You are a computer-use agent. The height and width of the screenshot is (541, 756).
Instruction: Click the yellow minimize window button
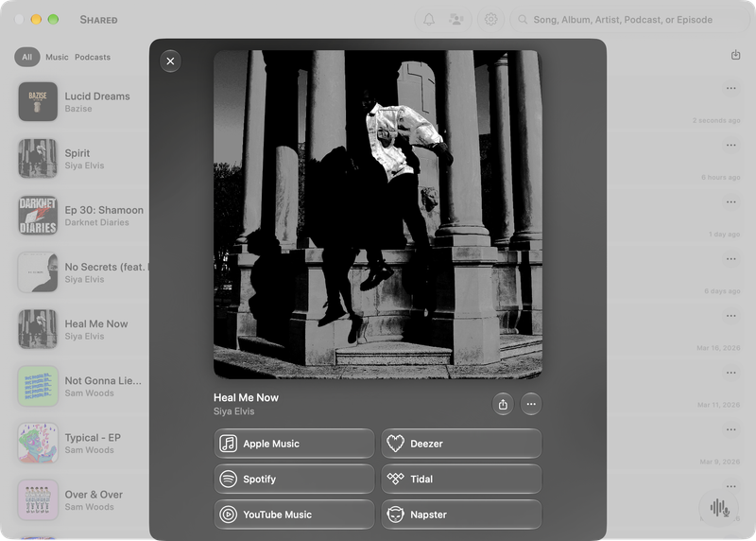[x=36, y=19]
